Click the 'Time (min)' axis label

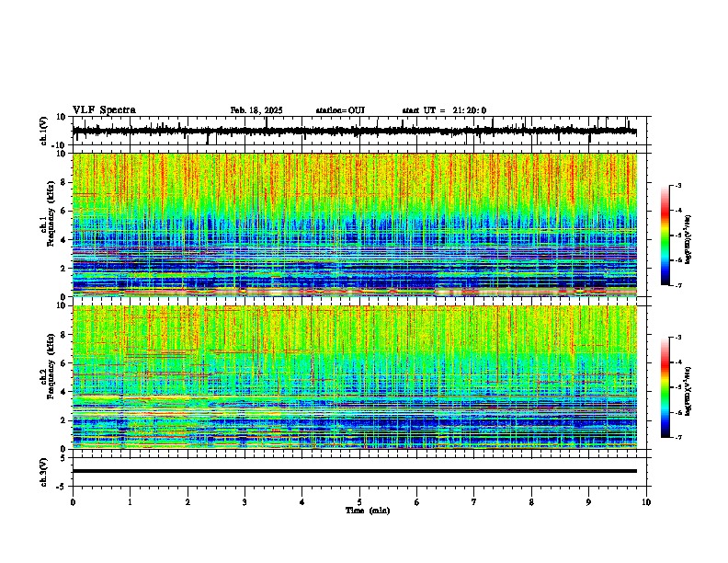[368, 511]
